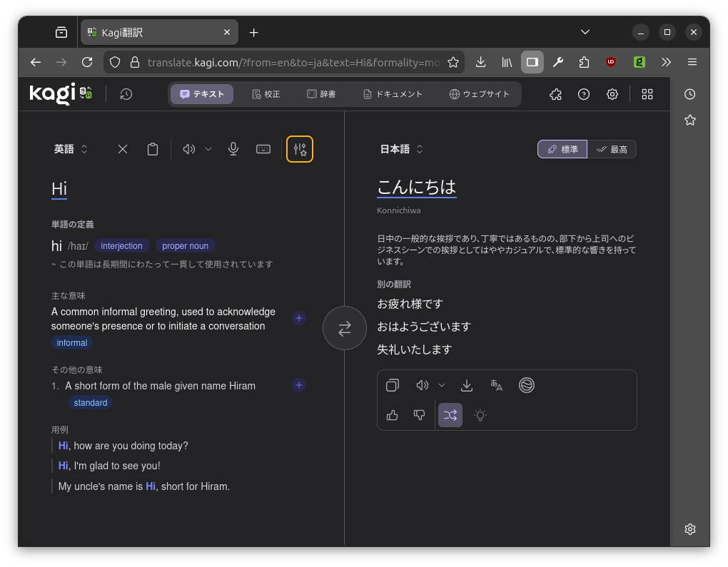728x567 pixels.
Task: Expand source audio playback options arrow
Action: pos(208,149)
